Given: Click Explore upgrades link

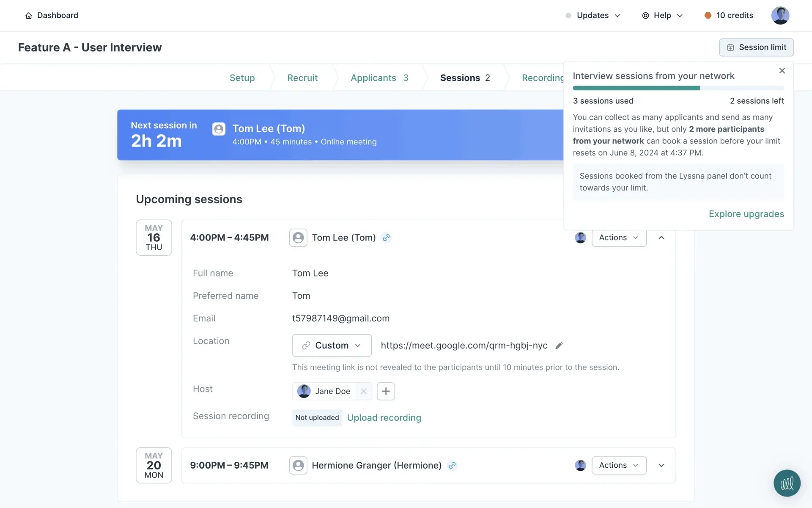Looking at the screenshot, I should pyautogui.click(x=746, y=214).
